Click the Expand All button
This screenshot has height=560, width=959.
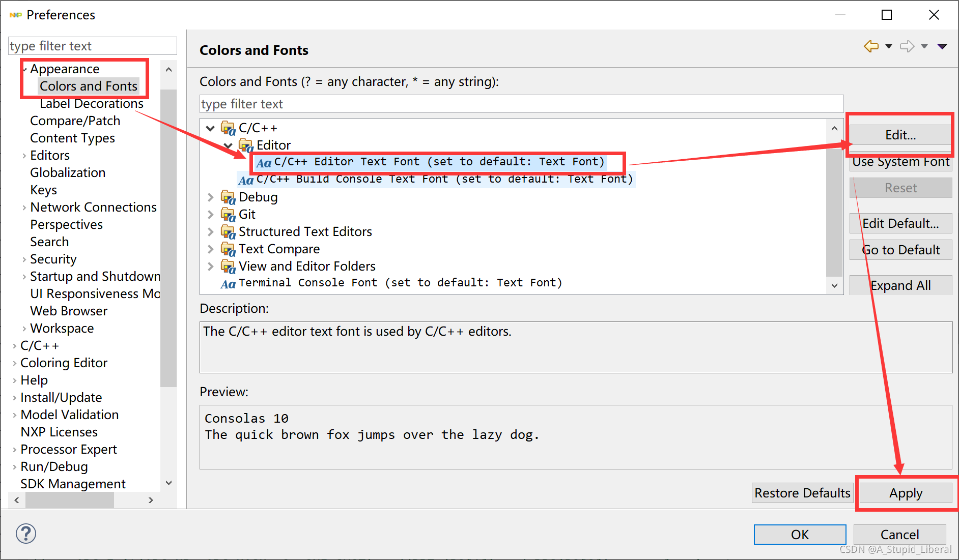(900, 285)
